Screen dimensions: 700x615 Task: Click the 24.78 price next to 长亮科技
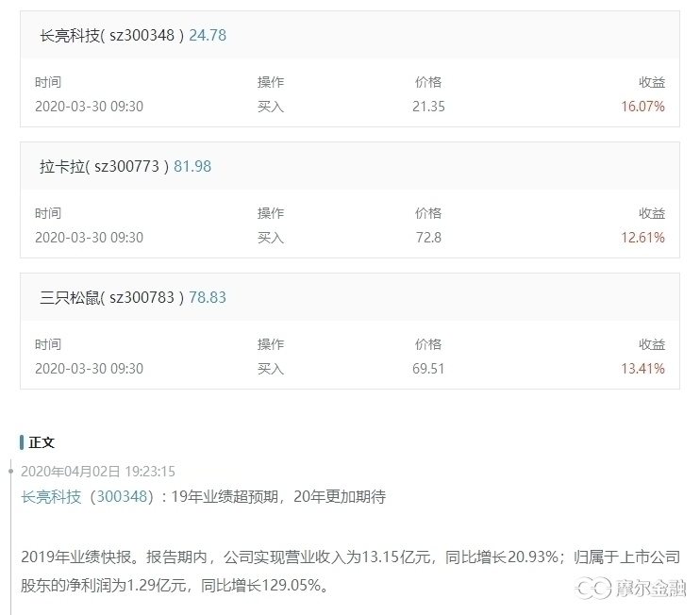[x=208, y=35]
